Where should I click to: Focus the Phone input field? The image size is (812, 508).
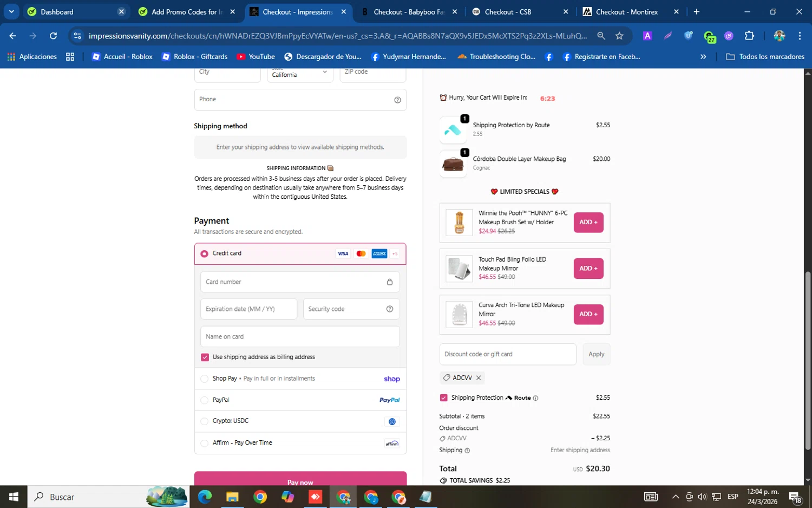click(300, 100)
